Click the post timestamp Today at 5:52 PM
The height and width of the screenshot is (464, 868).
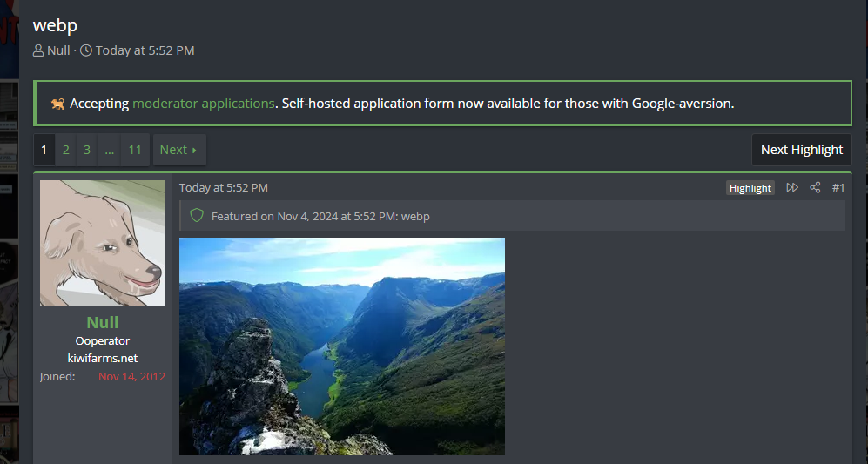pos(224,187)
